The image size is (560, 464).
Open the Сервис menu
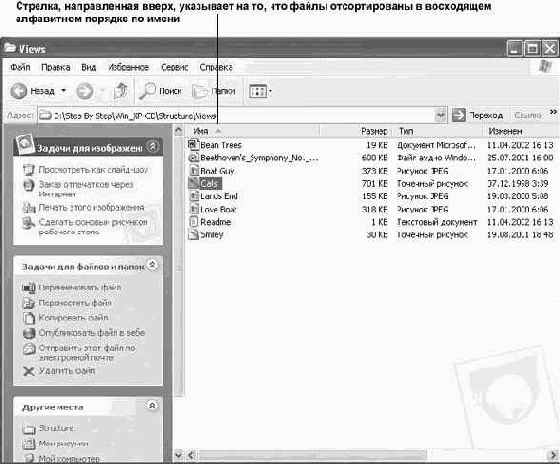[x=175, y=67]
